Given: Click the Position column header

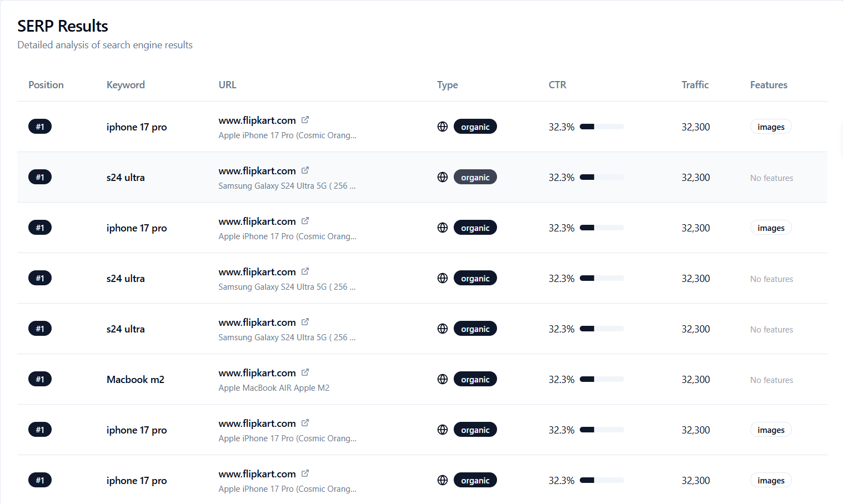Looking at the screenshot, I should pyautogui.click(x=46, y=84).
